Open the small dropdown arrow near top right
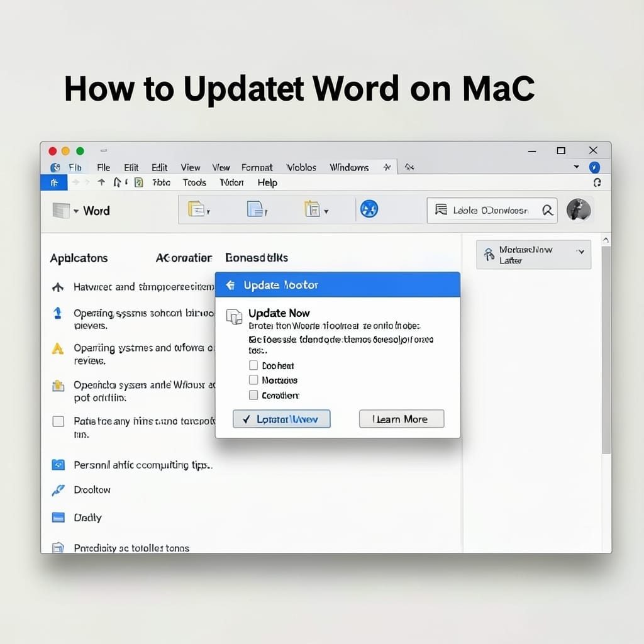Image resolution: width=644 pixels, height=644 pixels. pos(576,167)
